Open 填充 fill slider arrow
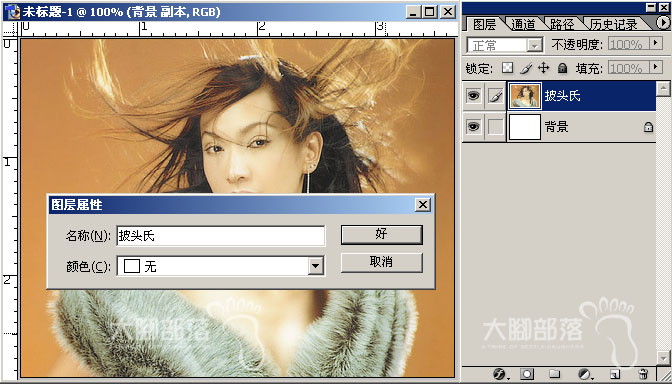The width and height of the screenshot is (672, 384). pos(655,67)
